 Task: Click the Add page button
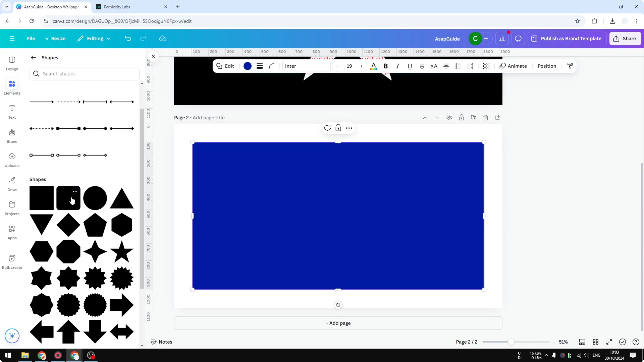pos(338,323)
